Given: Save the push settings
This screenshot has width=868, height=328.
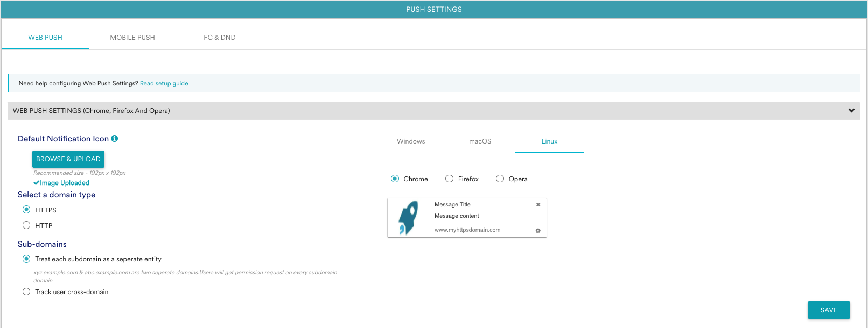Looking at the screenshot, I should pos(829,310).
